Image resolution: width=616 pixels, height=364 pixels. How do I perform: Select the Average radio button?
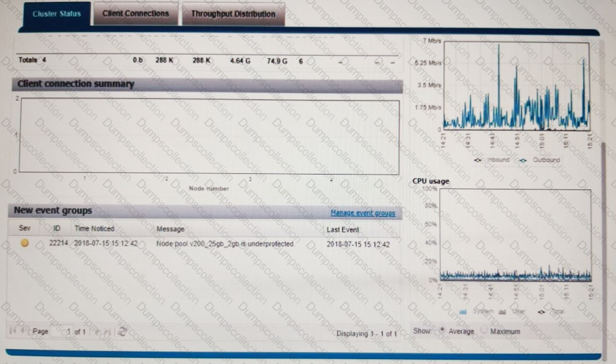442,330
